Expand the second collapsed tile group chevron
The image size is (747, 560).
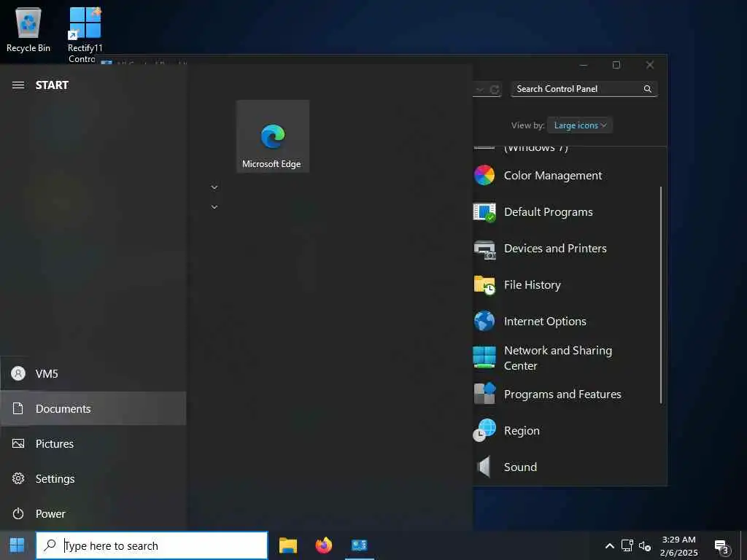tap(214, 206)
